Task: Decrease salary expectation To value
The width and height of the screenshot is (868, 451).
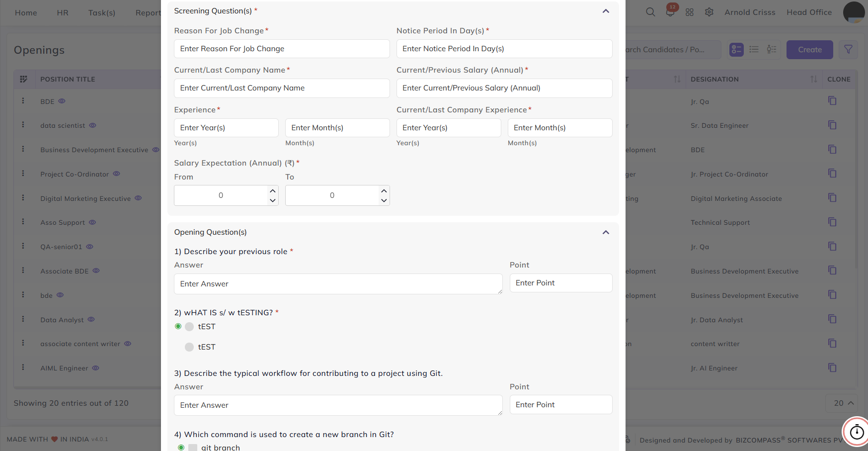Action: pyautogui.click(x=384, y=200)
